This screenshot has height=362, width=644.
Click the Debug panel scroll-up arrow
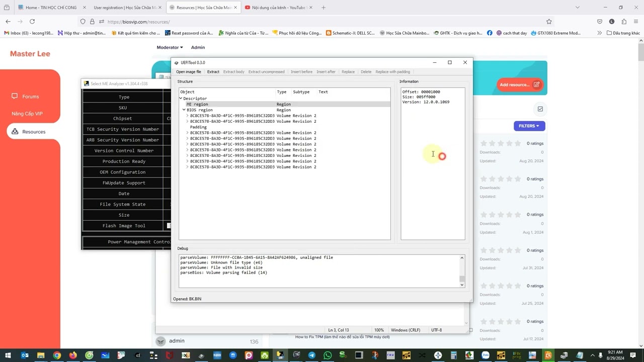pyautogui.click(x=462, y=257)
